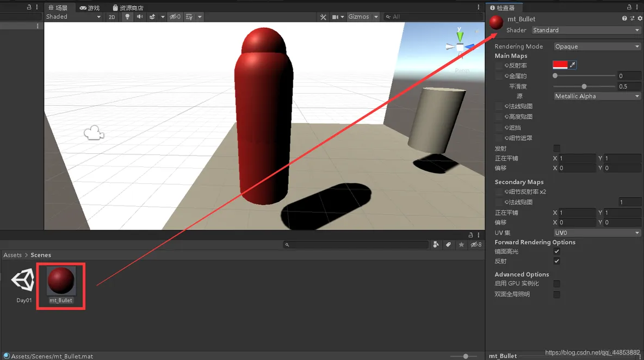This screenshot has height=360, width=644.
Task: Open Project panel options menu
Action: pyautogui.click(x=479, y=235)
